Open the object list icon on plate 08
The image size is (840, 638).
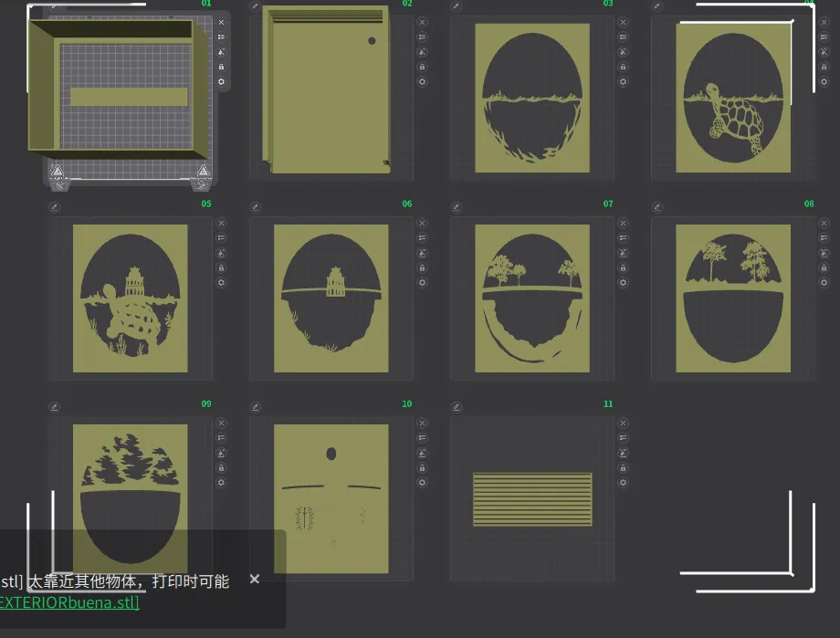[824, 237]
